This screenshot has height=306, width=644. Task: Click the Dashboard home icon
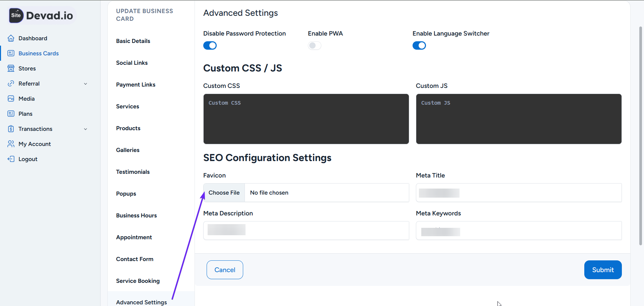pyautogui.click(x=11, y=38)
